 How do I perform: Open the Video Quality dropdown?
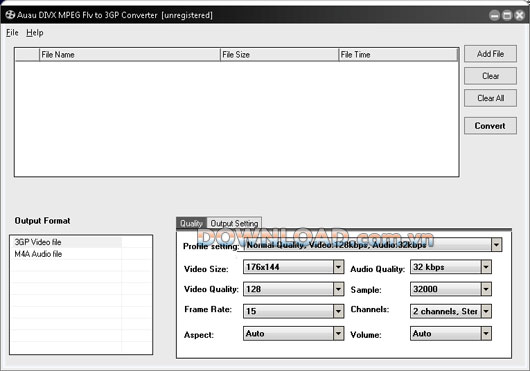pyautogui.click(x=338, y=289)
